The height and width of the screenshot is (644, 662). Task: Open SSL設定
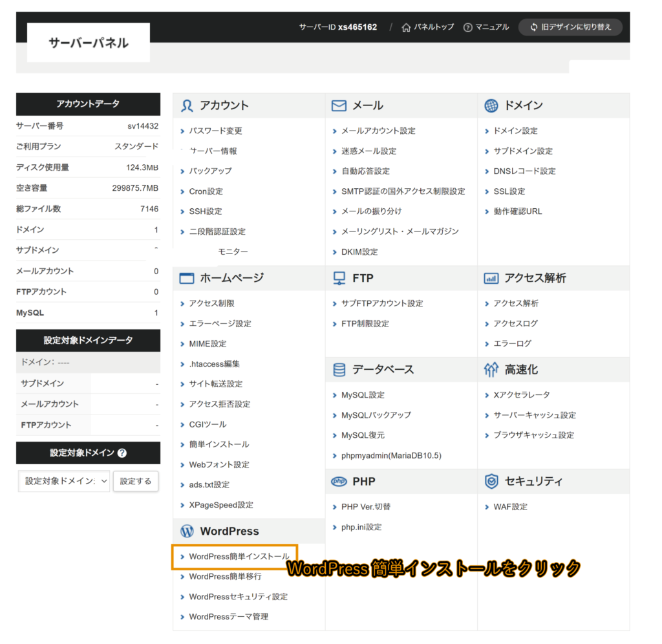(509, 191)
